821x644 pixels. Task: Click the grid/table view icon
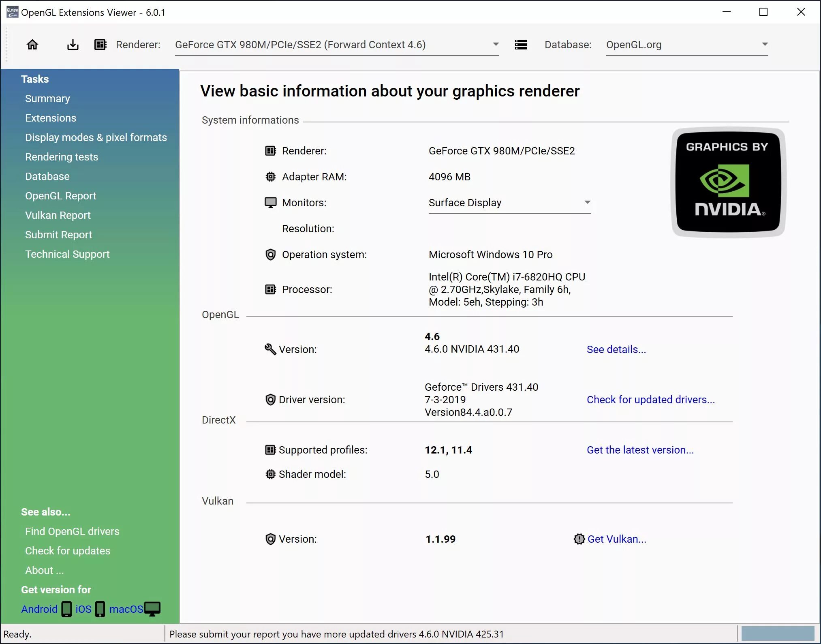100,45
